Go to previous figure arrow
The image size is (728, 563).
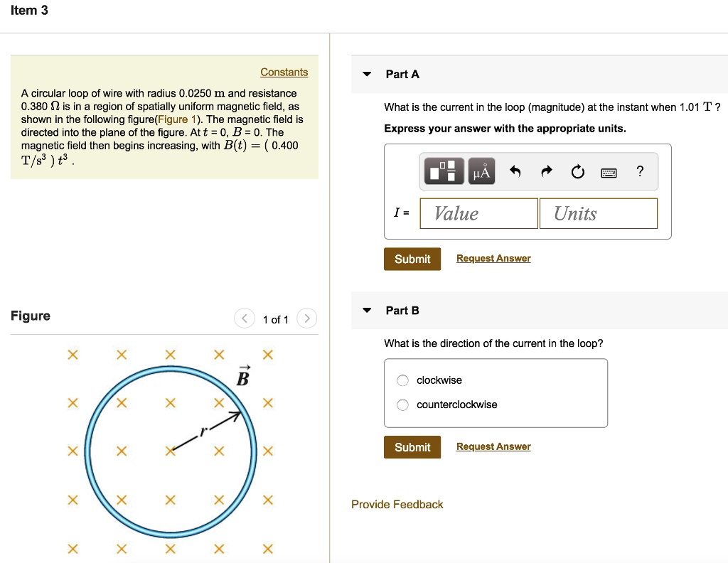click(x=244, y=318)
